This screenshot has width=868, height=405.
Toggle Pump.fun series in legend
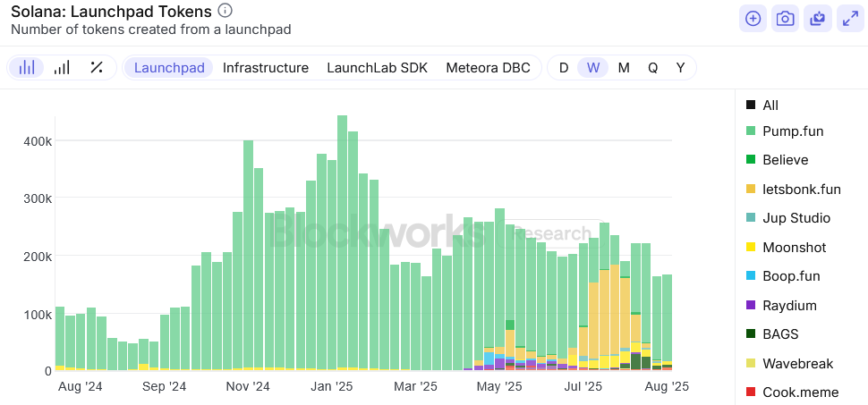785,131
